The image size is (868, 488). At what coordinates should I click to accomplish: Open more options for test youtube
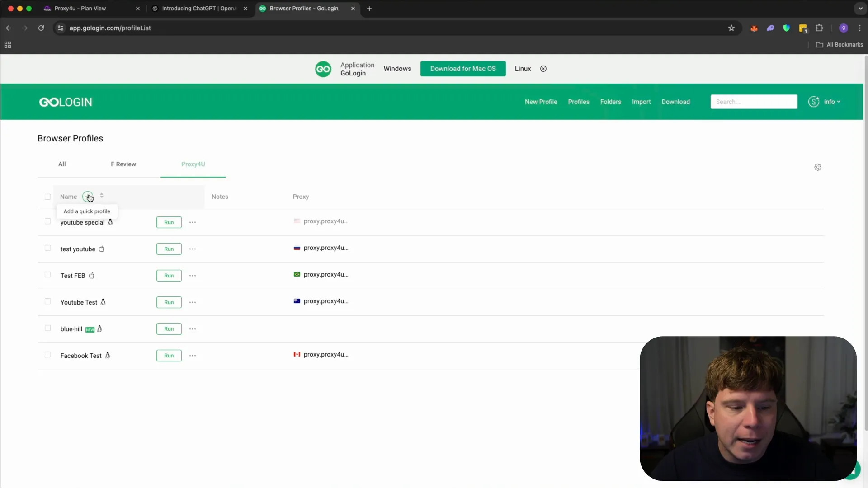pos(193,249)
